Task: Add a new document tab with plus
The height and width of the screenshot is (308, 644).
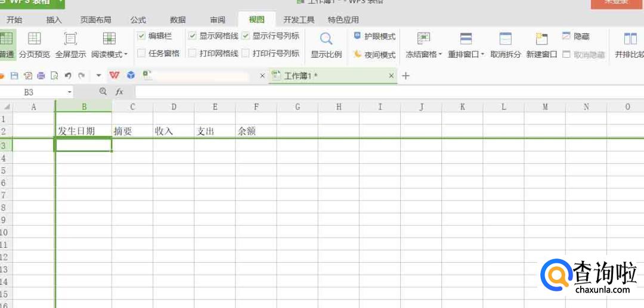Action: click(x=406, y=76)
